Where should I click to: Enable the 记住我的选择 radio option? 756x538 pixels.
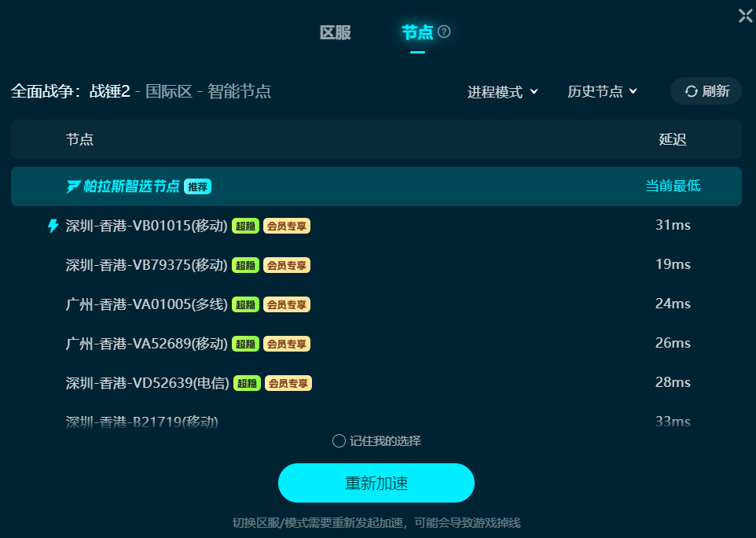339,441
